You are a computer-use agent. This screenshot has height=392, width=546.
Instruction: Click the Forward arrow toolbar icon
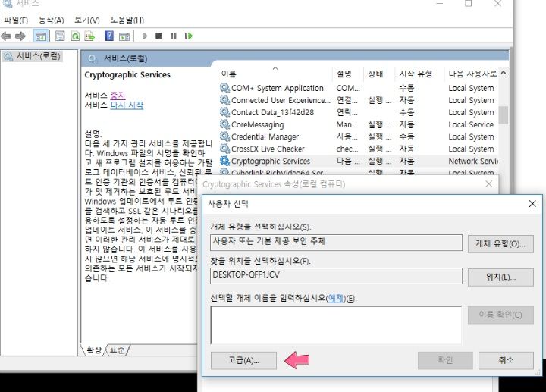click(20, 36)
